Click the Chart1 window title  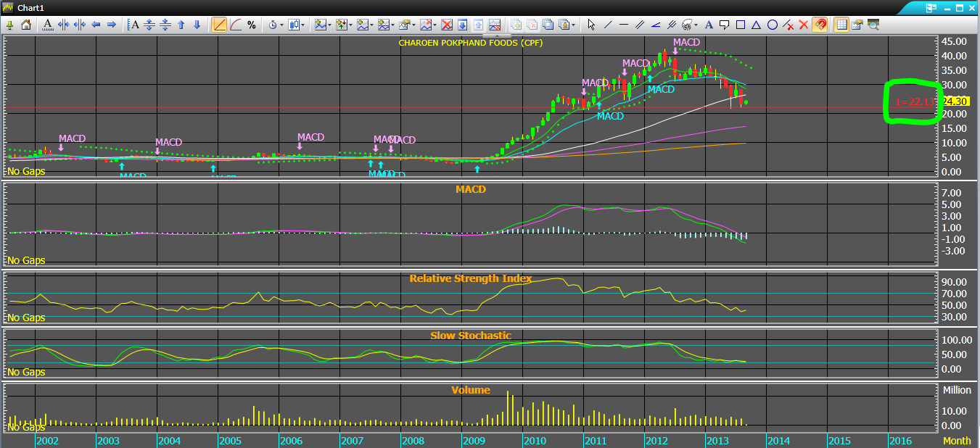pyautogui.click(x=31, y=7)
